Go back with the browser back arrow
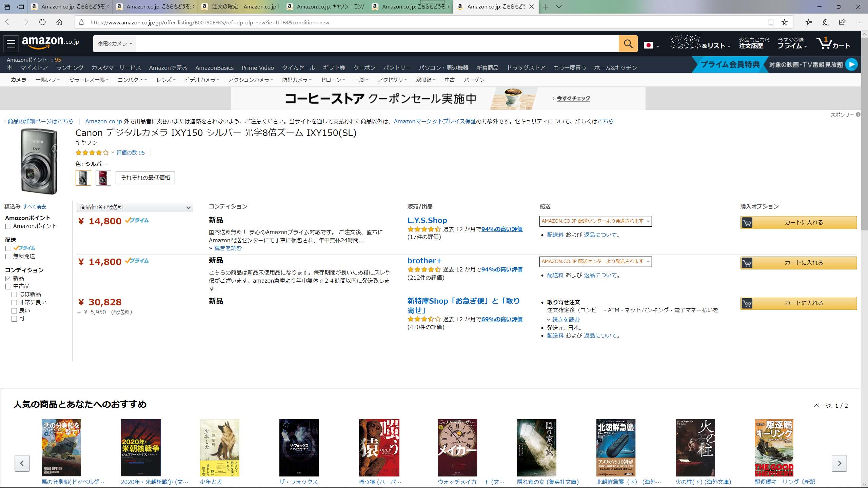 [8, 22]
